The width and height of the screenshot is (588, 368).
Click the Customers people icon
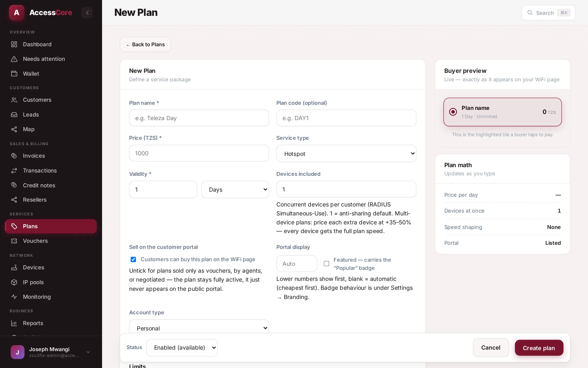coord(14,100)
